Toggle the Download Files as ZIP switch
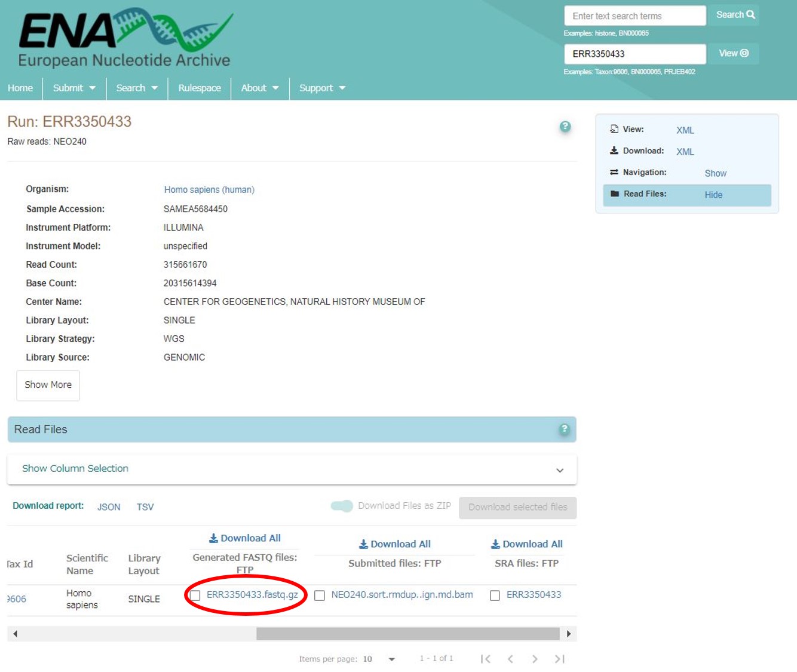The height and width of the screenshot is (672, 797). (342, 506)
